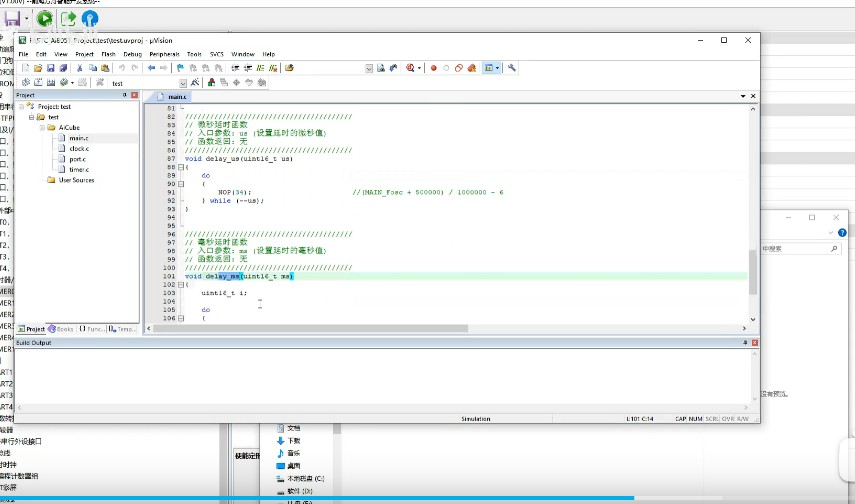This screenshot has height=504, width=855.
Task: Open clock.c in the project tree
Action: pos(78,148)
